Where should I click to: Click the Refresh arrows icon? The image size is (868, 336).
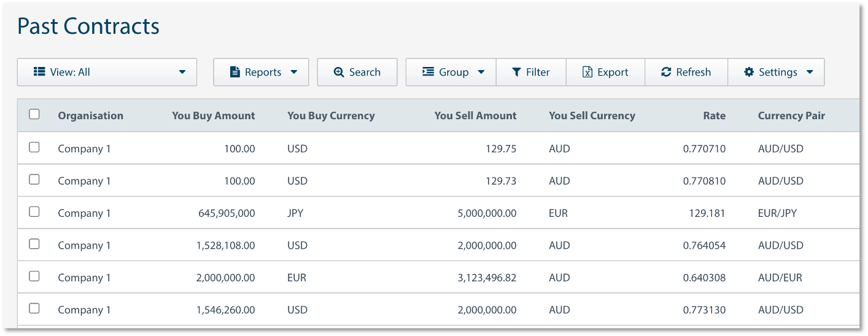666,72
